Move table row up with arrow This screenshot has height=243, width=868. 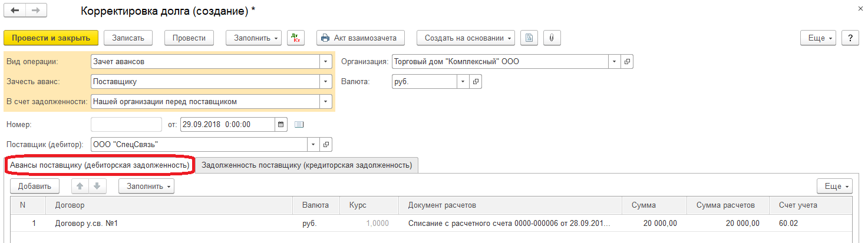click(80, 186)
